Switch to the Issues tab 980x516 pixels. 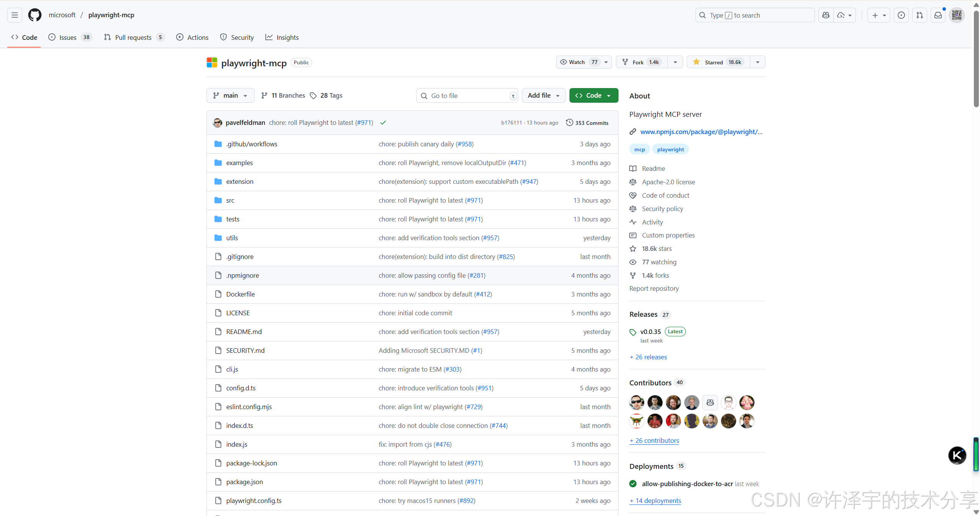[70, 37]
